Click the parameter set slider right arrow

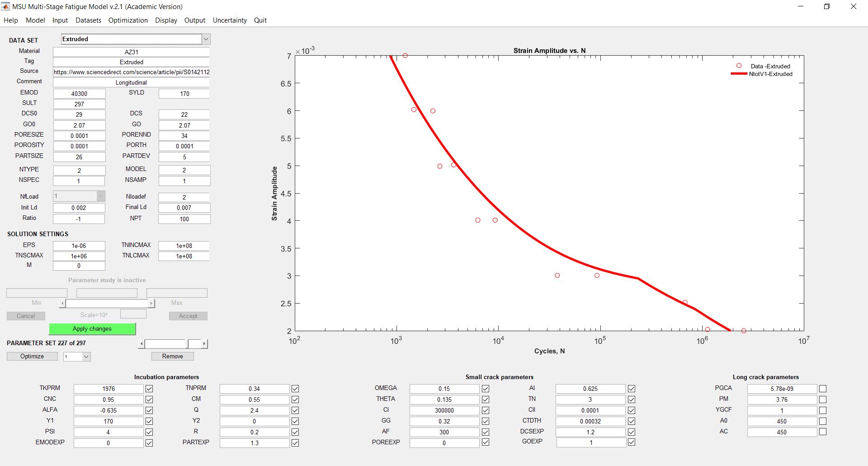[x=204, y=344]
